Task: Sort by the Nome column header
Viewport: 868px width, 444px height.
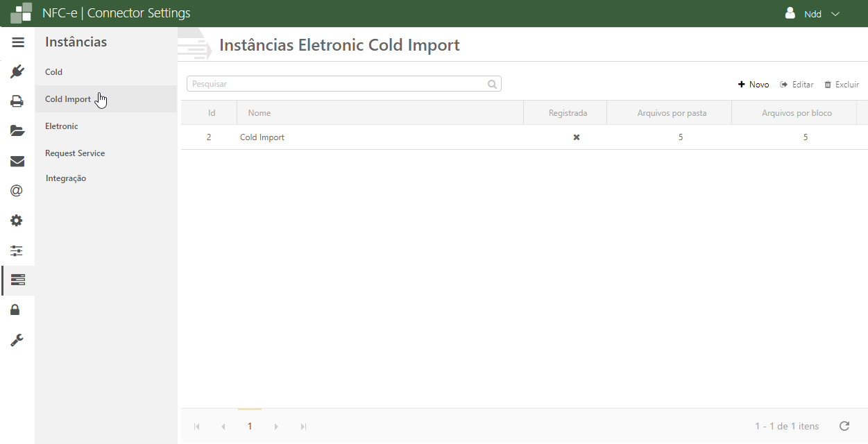Action: point(259,113)
